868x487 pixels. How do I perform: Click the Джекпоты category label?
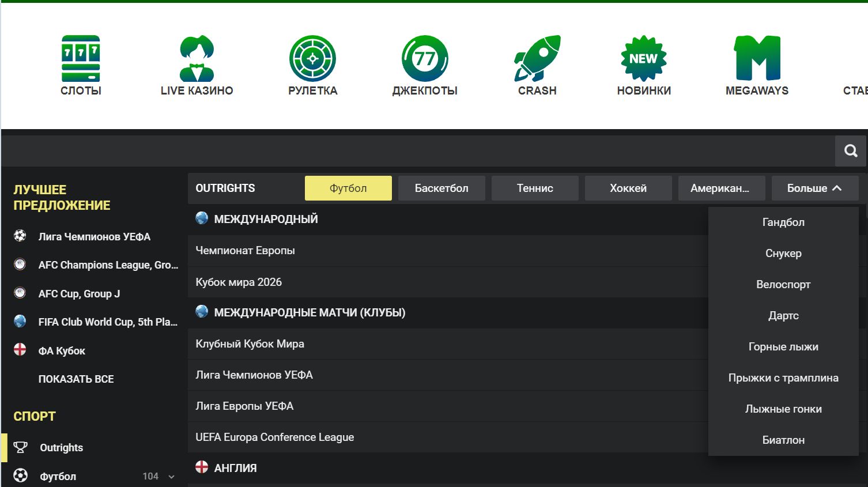point(425,90)
